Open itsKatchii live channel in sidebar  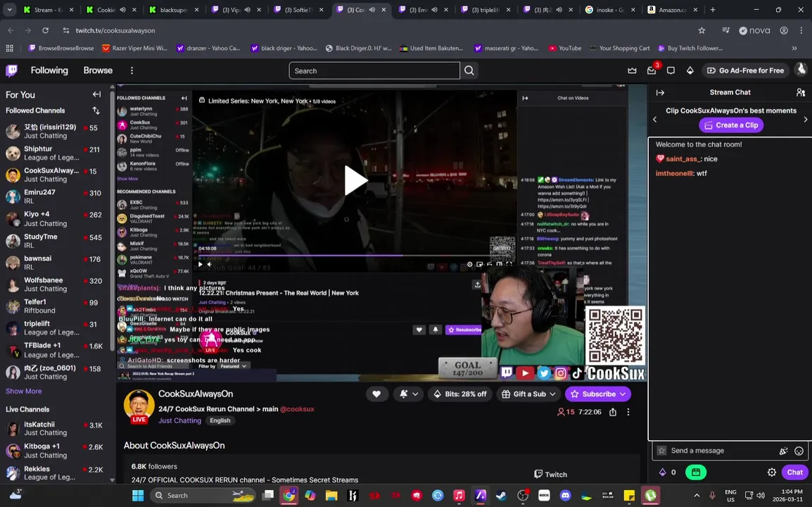(56, 428)
